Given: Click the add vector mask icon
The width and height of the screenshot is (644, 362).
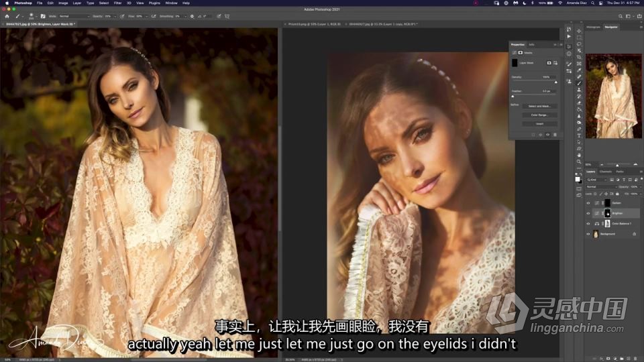Looking at the screenshot, I should (555, 63).
